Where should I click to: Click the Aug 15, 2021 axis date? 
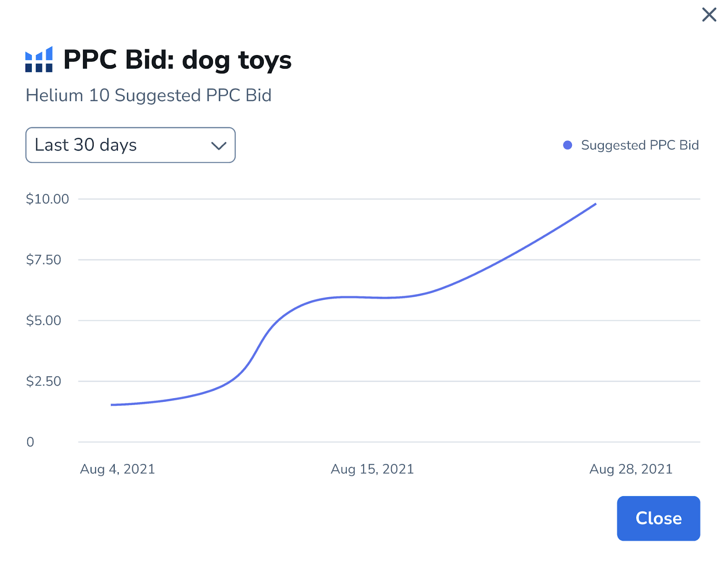372,469
